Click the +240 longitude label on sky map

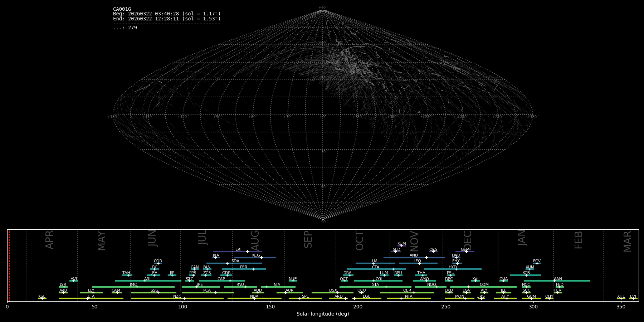coord(462,117)
